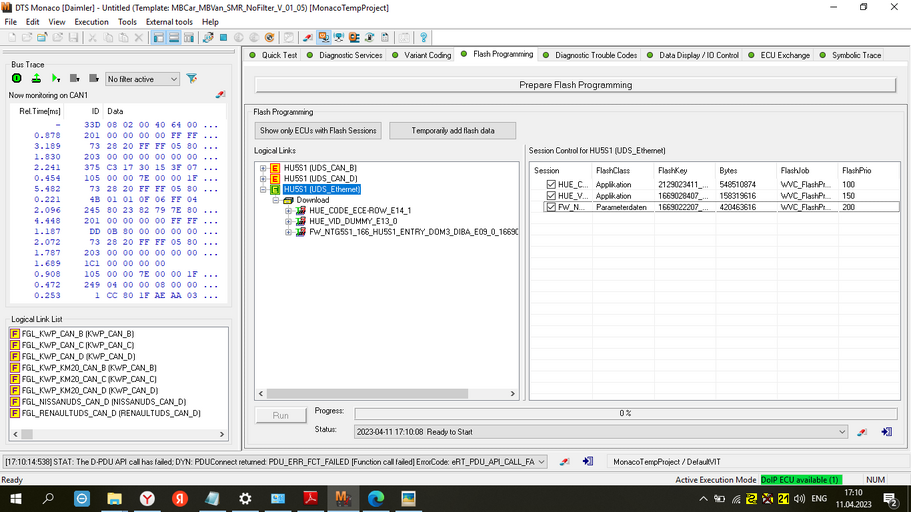
Task: Click DoIP ECU available (1) status indicator
Action: (801, 479)
